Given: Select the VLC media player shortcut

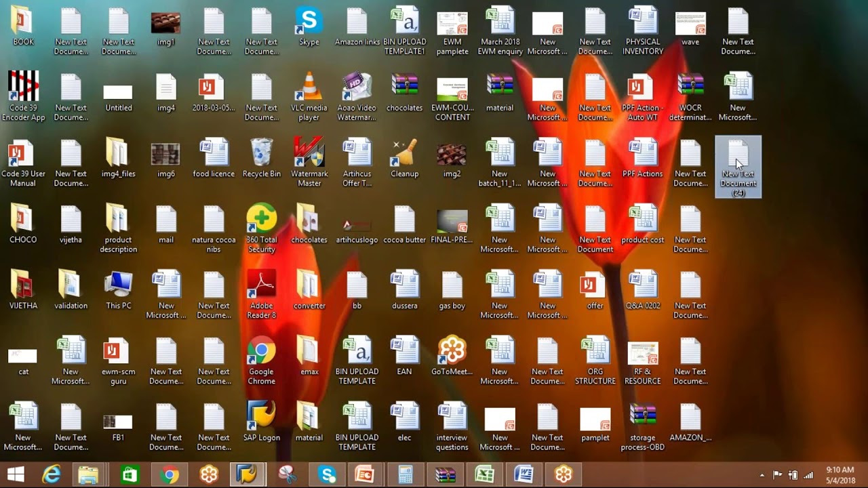Looking at the screenshot, I should pyautogui.click(x=309, y=96).
